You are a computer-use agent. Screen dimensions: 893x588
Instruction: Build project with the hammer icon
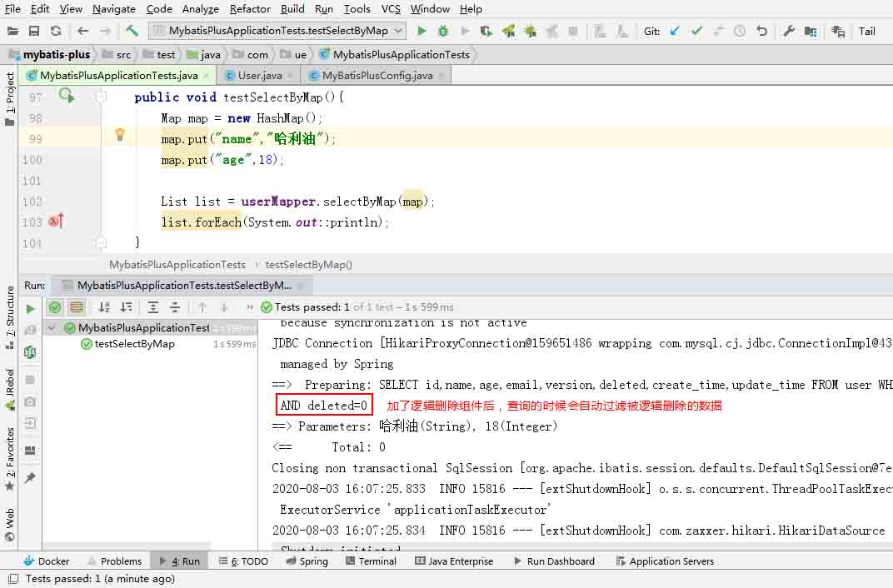(132, 31)
